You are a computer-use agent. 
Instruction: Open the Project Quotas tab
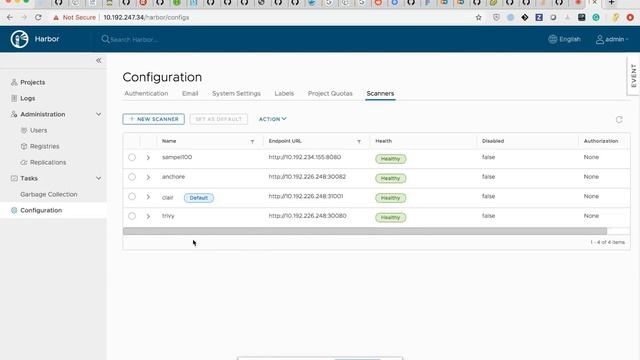(330, 93)
